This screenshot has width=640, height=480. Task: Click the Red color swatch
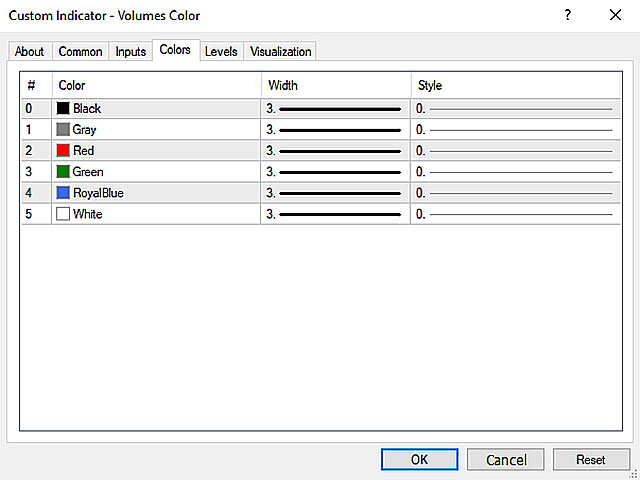[63, 151]
